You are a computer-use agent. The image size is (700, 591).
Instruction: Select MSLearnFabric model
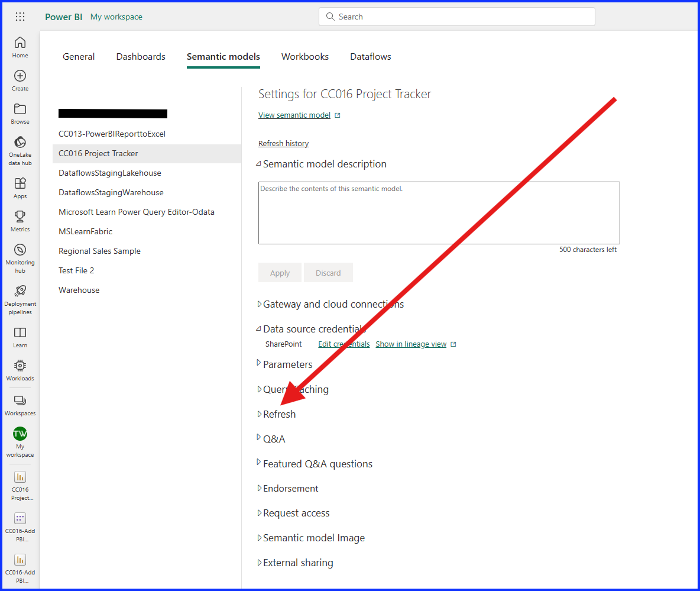point(85,231)
